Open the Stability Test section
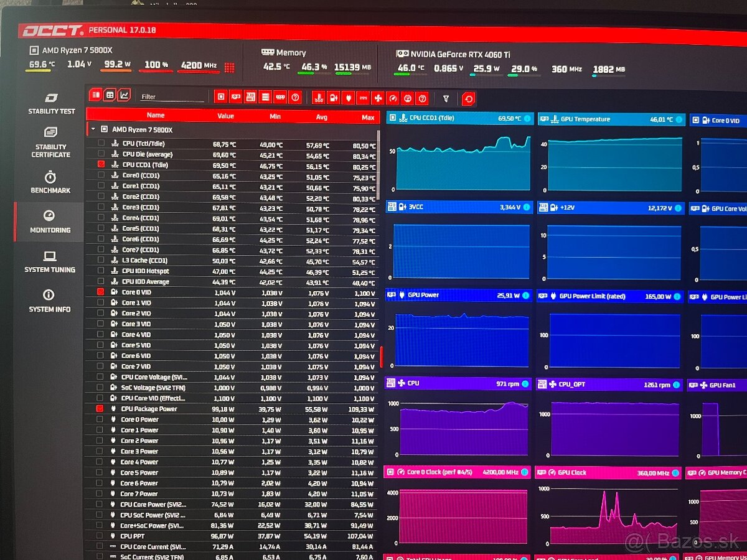 [51, 103]
